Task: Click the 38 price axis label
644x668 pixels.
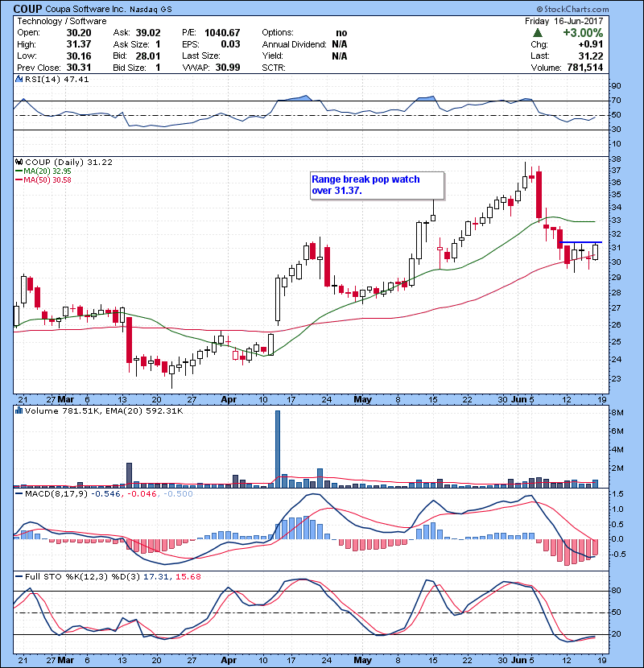Action: coord(617,159)
